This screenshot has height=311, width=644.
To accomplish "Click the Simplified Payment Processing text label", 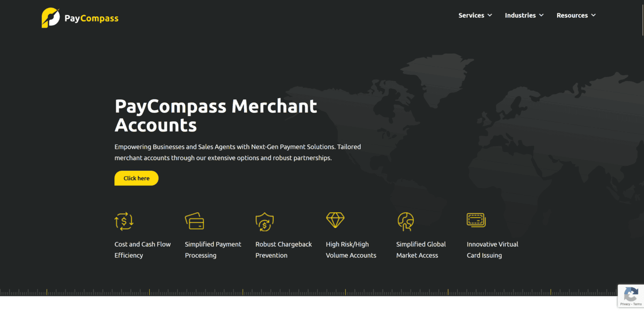I will pyautogui.click(x=213, y=249).
